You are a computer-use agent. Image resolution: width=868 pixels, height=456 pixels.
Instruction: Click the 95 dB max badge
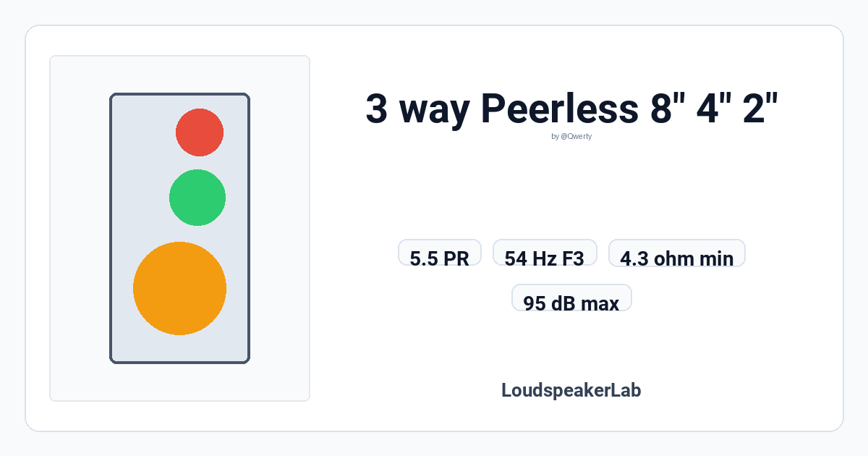pyautogui.click(x=571, y=297)
